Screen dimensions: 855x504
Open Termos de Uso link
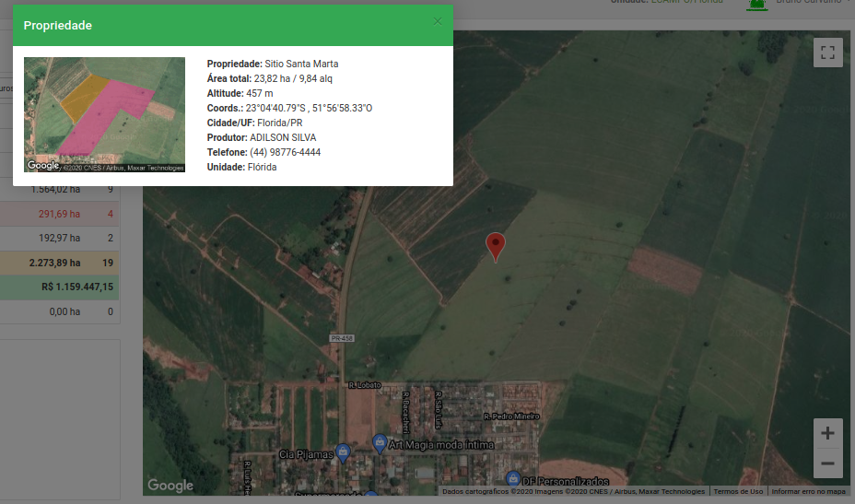pyautogui.click(x=738, y=491)
